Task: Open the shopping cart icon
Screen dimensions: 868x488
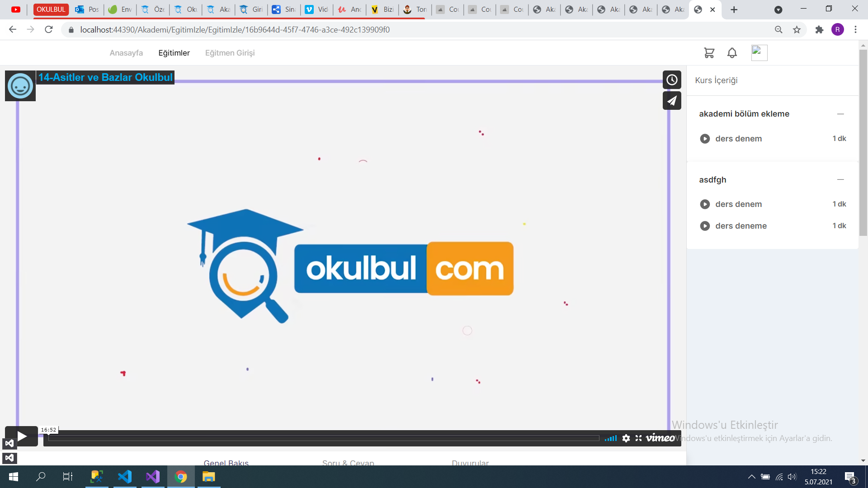Action: [x=709, y=53]
